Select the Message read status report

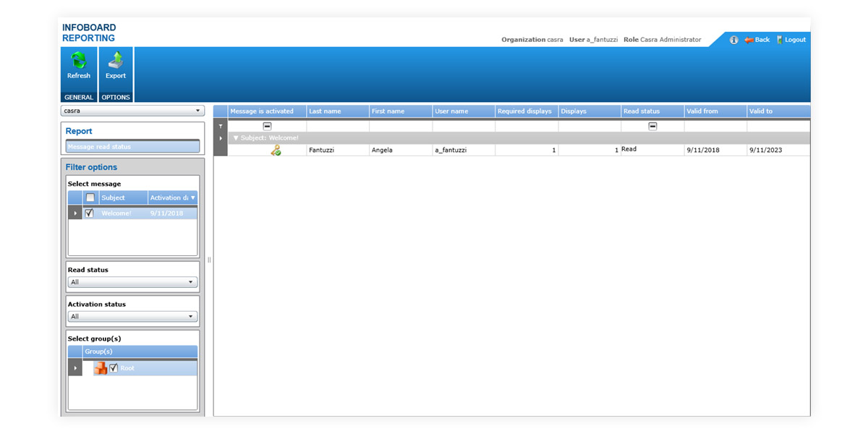tap(132, 147)
